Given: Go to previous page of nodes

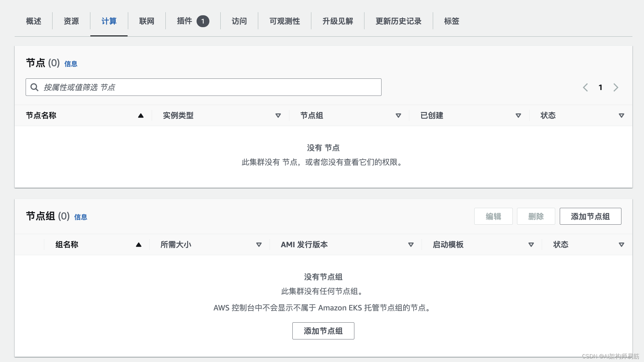Looking at the screenshot, I should click(585, 87).
